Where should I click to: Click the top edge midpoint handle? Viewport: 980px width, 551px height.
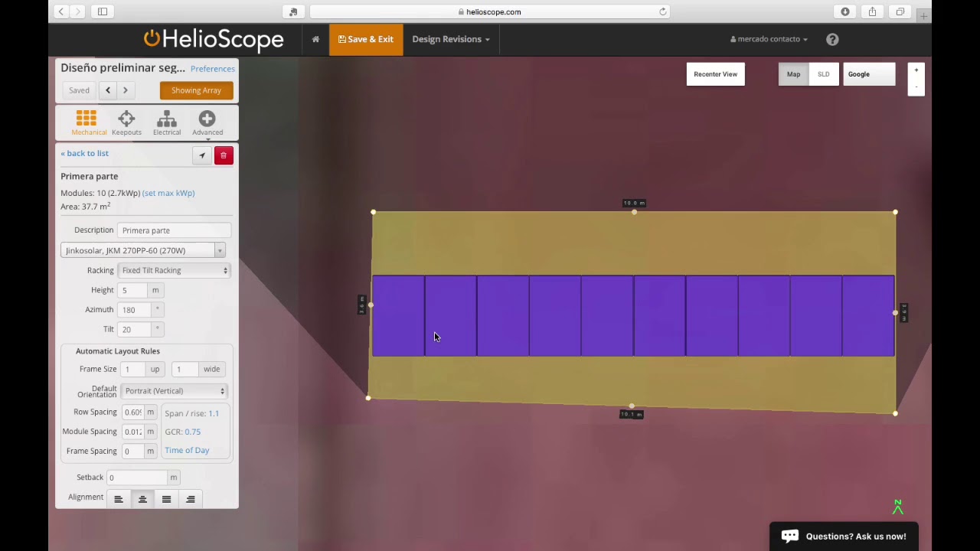click(634, 212)
